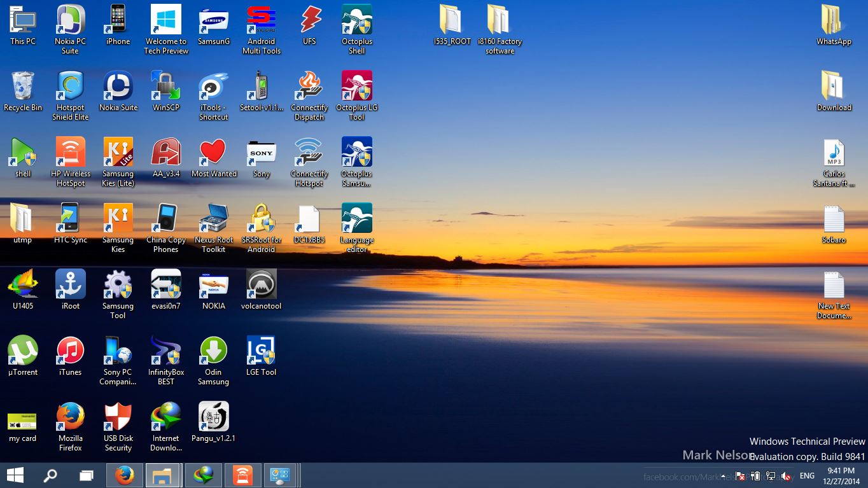This screenshot has width=868, height=488.
Task: Toggle the muted volume tray icon
Action: point(787,476)
